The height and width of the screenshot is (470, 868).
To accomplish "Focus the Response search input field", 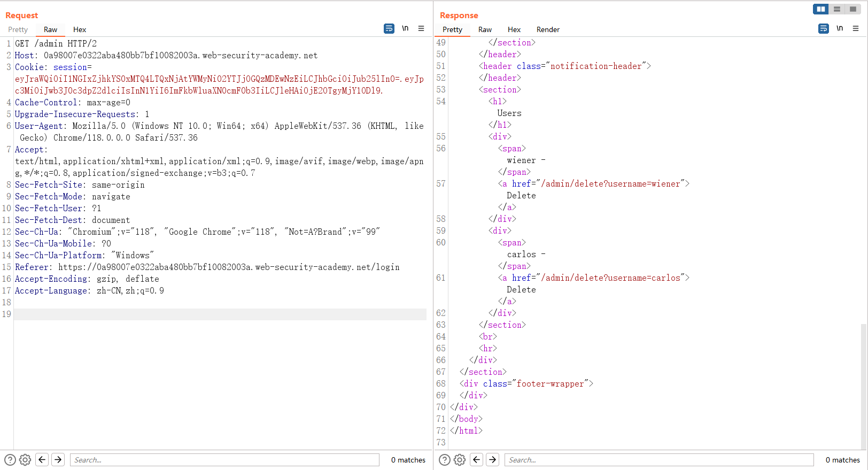I will [x=659, y=460].
